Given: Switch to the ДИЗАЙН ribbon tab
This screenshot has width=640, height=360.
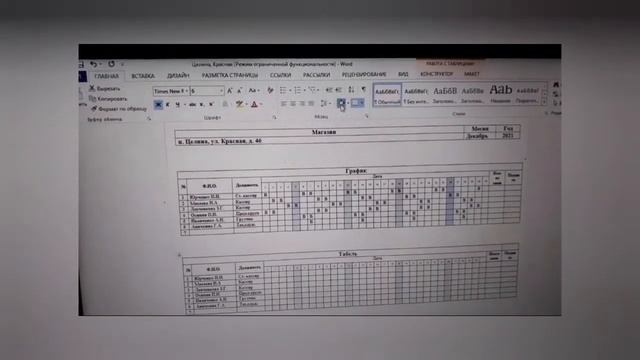Looking at the screenshot, I should (178, 76).
